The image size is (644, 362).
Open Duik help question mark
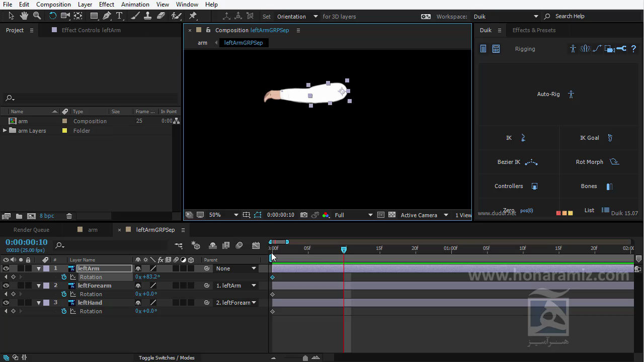633,49
